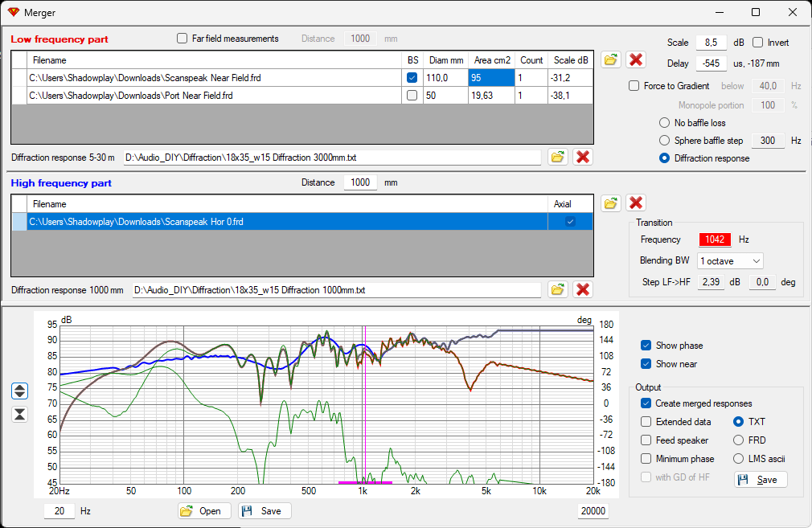Select No baffle loss option
Viewport: 812px width, 528px height.
[664, 123]
